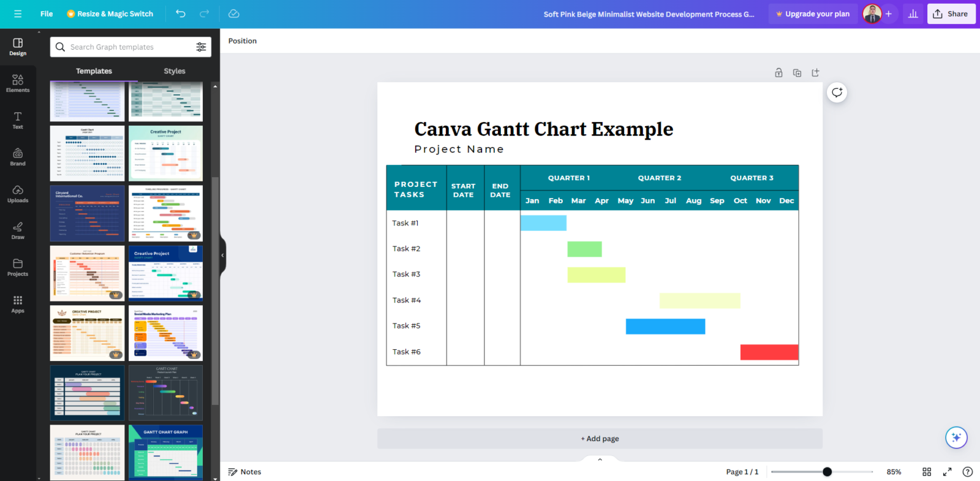Check cloud save status icon
Image resolution: width=980 pixels, height=481 pixels.
coord(234,13)
